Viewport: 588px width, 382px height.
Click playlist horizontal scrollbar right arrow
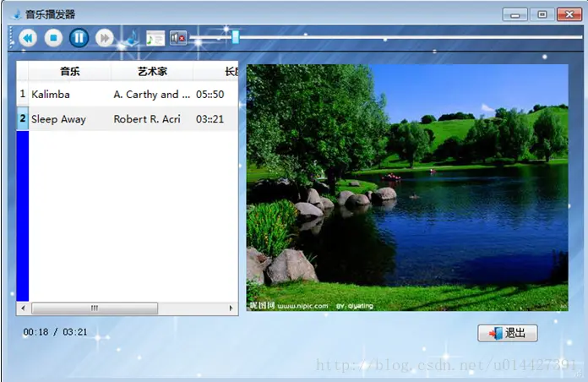[231, 308]
